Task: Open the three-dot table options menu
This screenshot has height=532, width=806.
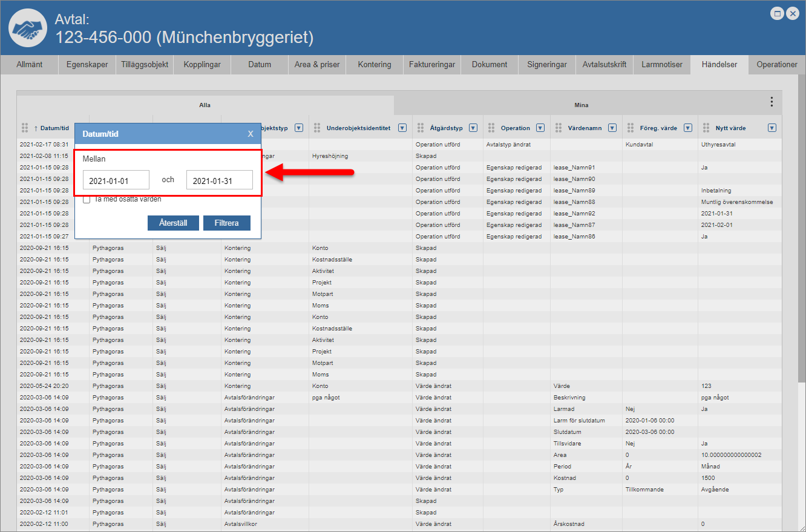Action: tap(771, 102)
